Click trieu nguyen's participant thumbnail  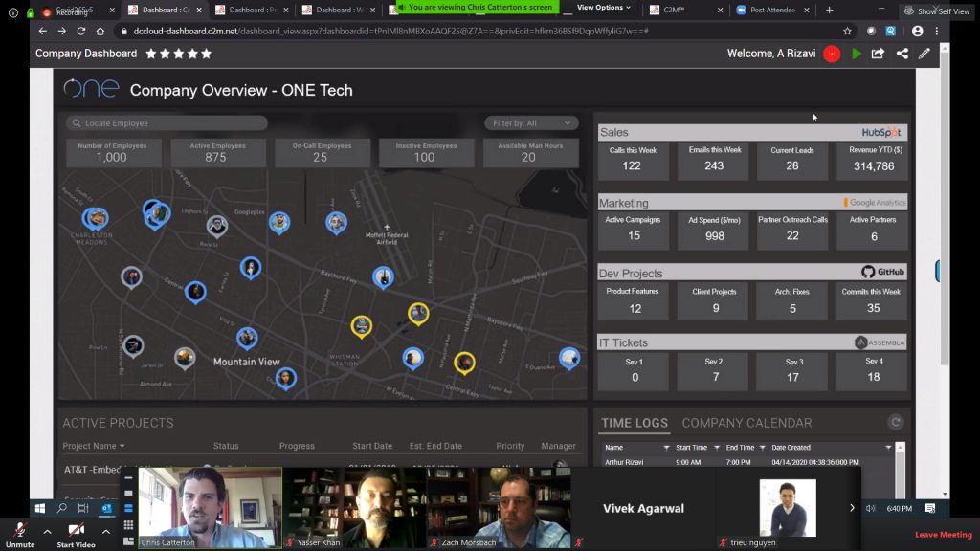click(788, 508)
